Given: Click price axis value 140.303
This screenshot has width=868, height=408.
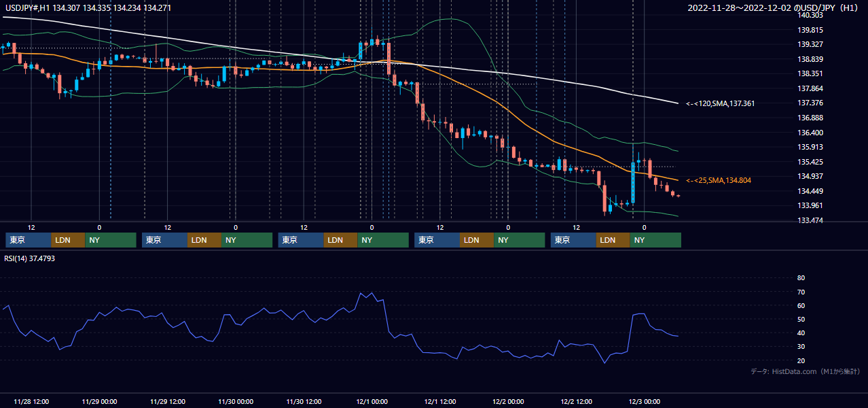Looking at the screenshot, I should coord(810,15).
